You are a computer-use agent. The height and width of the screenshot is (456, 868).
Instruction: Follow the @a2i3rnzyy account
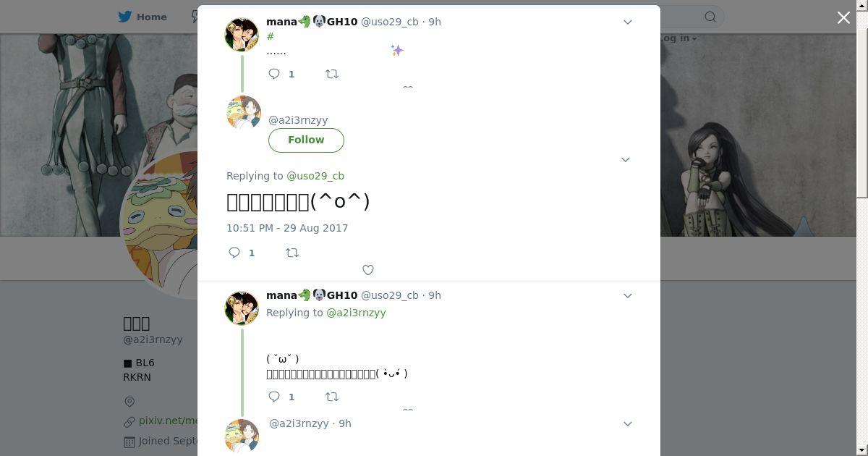click(306, 140)
